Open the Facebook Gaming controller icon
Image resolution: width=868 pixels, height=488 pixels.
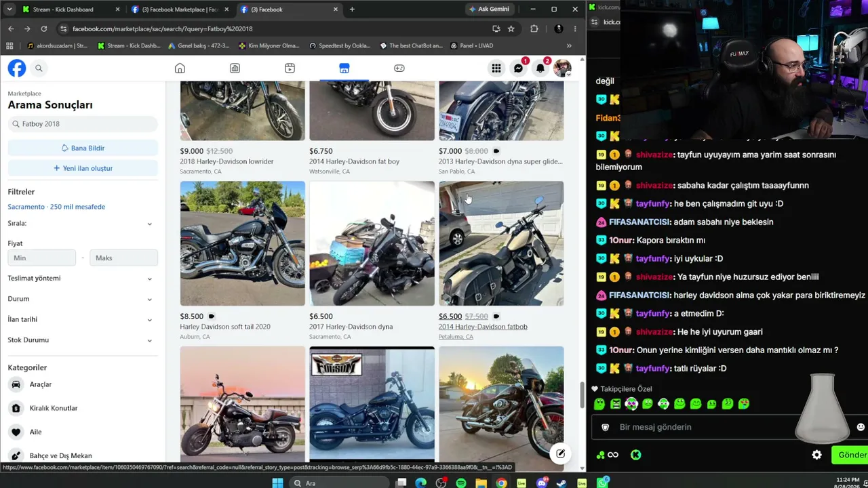point(399,68)
